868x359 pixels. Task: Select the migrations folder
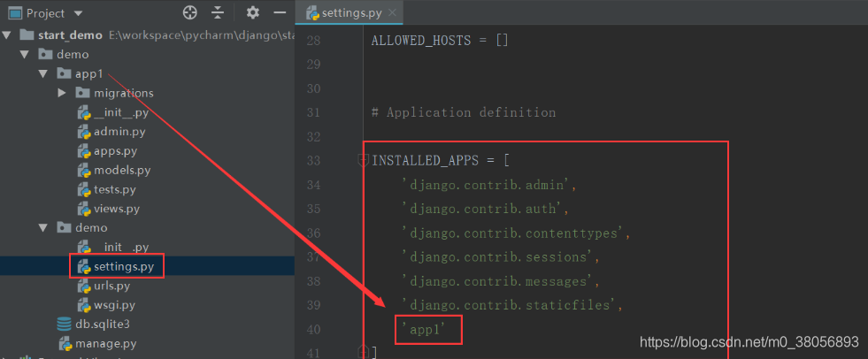tap(124, 93)
